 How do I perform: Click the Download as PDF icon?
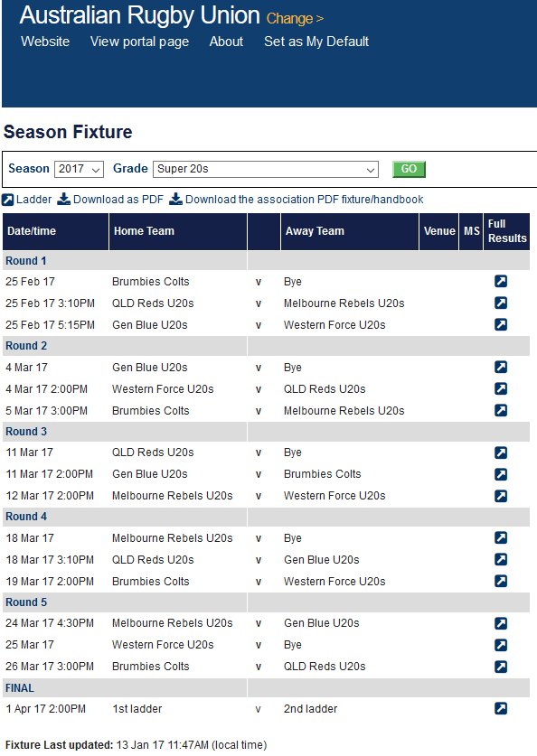click(63, 199)
